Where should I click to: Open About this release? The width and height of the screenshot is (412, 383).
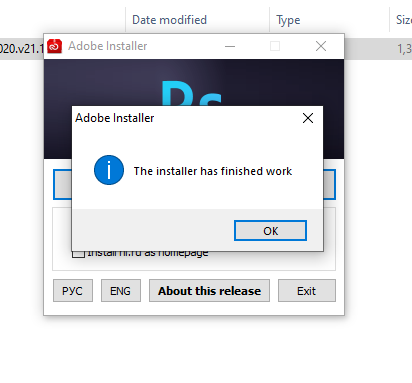[x=209, y=291]
